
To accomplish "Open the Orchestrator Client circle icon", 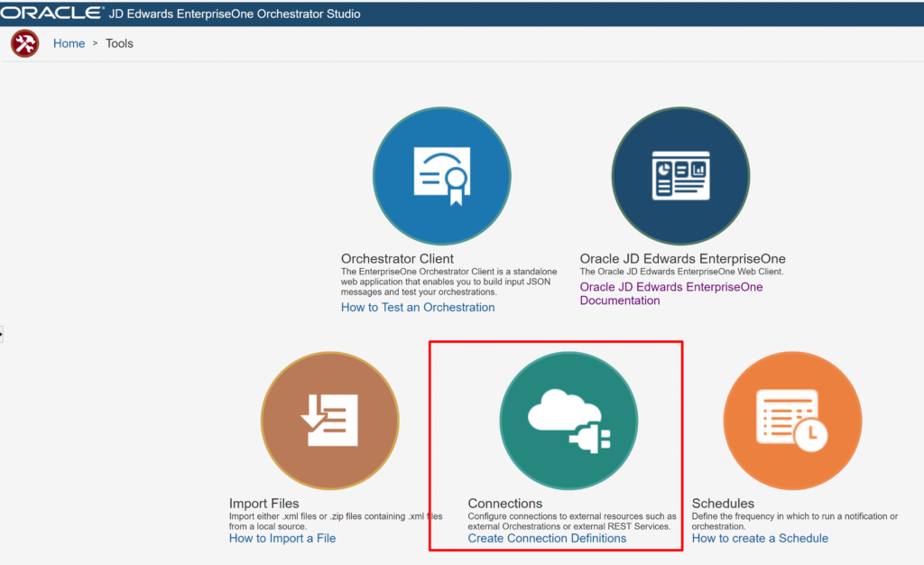I will pos(442,176).
